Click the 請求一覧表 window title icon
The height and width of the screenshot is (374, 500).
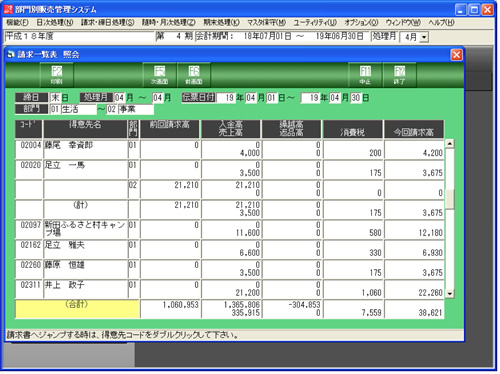tap(11, 55)
